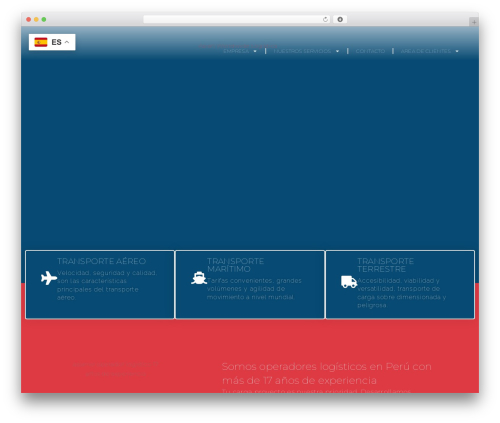Click the airplane icon for air transport

[x=49, y=278]
